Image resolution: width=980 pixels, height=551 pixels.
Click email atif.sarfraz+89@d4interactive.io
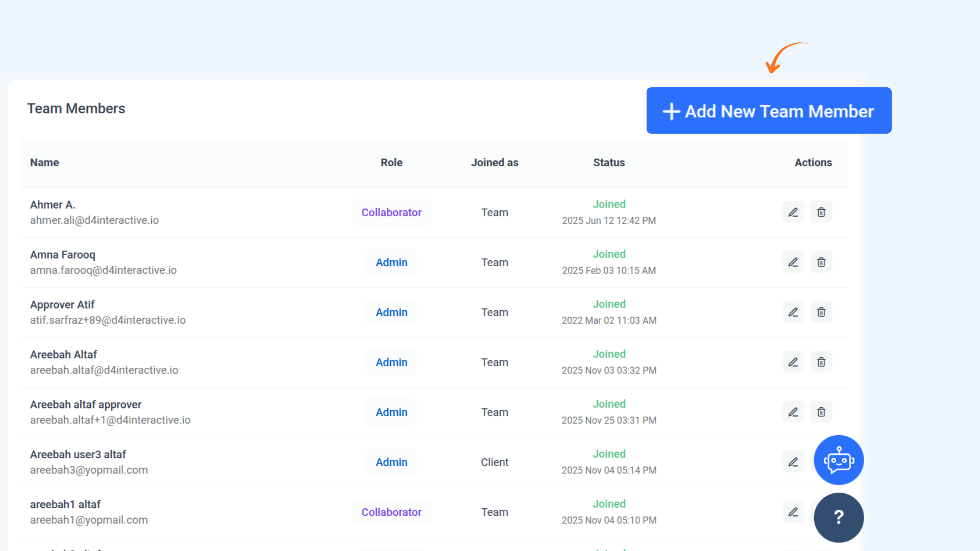[108, 320]
